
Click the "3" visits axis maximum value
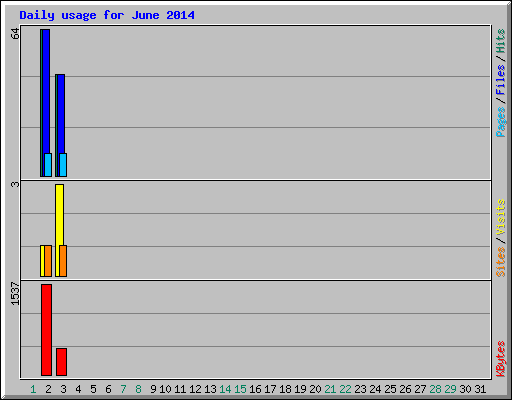pos(15,184)
